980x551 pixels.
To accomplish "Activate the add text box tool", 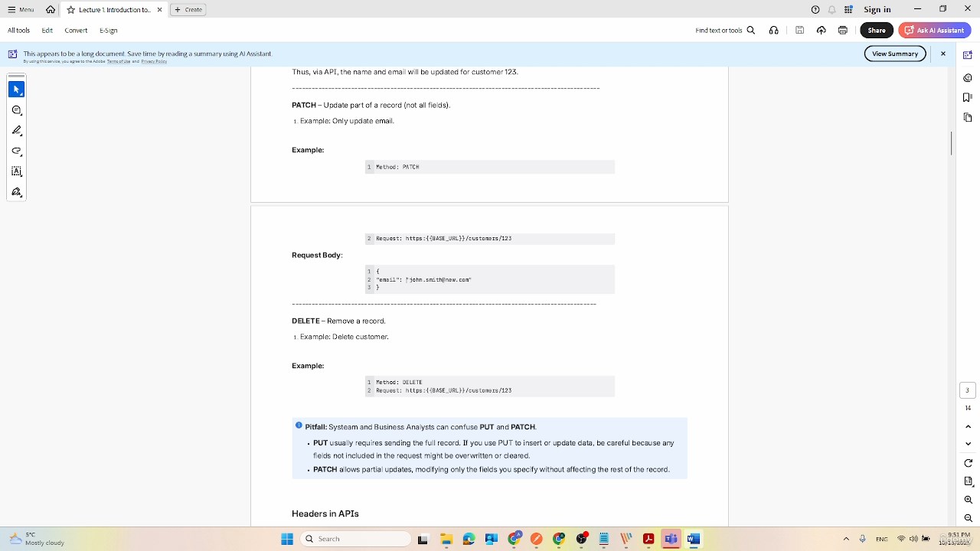I will point(17,171).
